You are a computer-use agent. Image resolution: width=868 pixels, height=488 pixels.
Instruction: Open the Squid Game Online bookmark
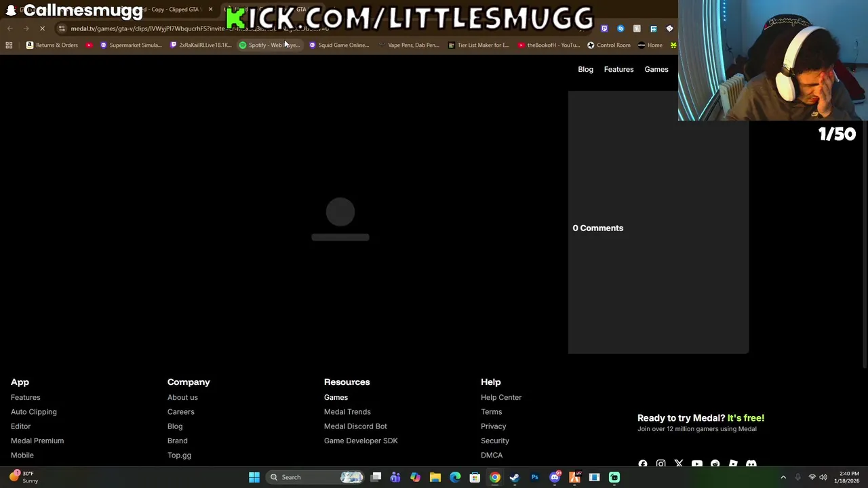(339, 45)
